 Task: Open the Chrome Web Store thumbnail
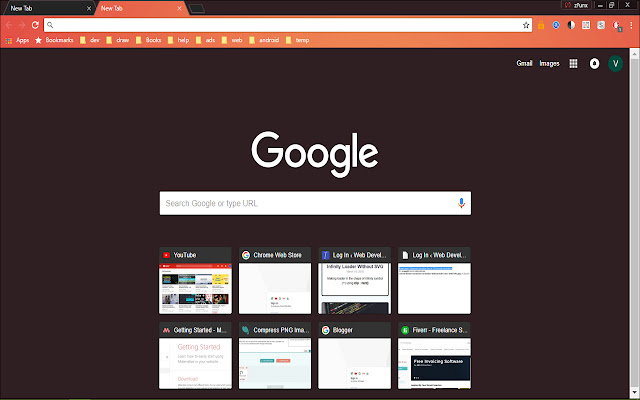(x=275, y=289)
